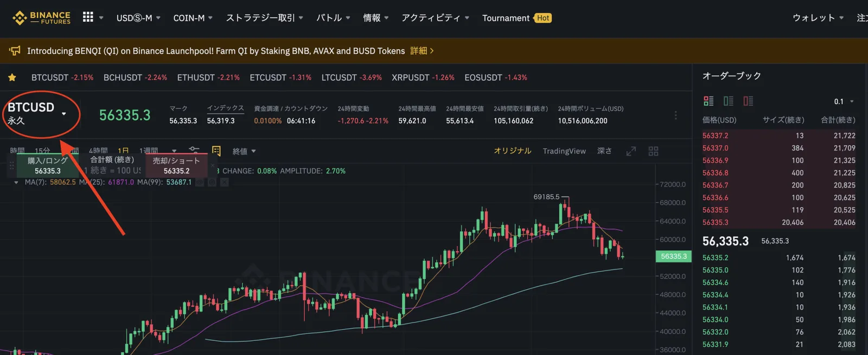Collapse the MA indicator legend arrow
This screenshot has height=355, width=868.
coord(16,183)
